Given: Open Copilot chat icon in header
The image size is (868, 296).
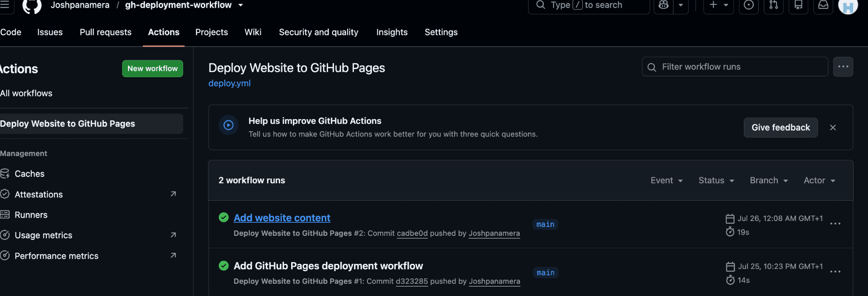Looking at the screenshot, I should (x=663, y=5).
